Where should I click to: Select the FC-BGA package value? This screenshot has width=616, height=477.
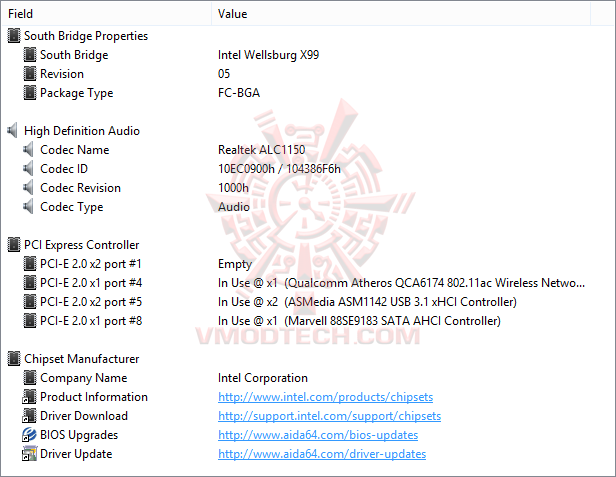click(239, 93)
